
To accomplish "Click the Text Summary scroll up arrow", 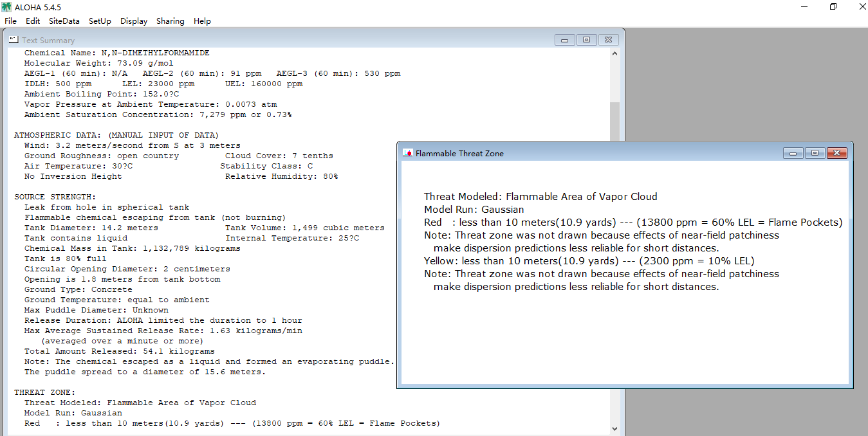I will point(614,54).
